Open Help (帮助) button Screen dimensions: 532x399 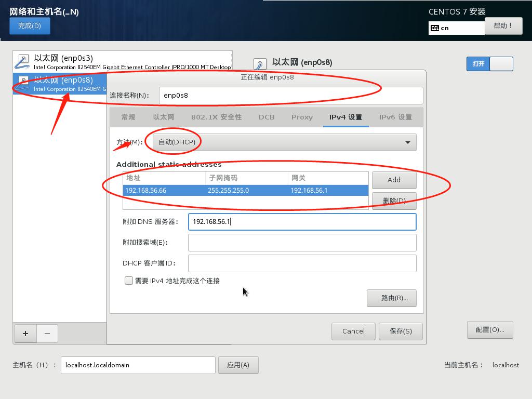(x=503, y=26)
